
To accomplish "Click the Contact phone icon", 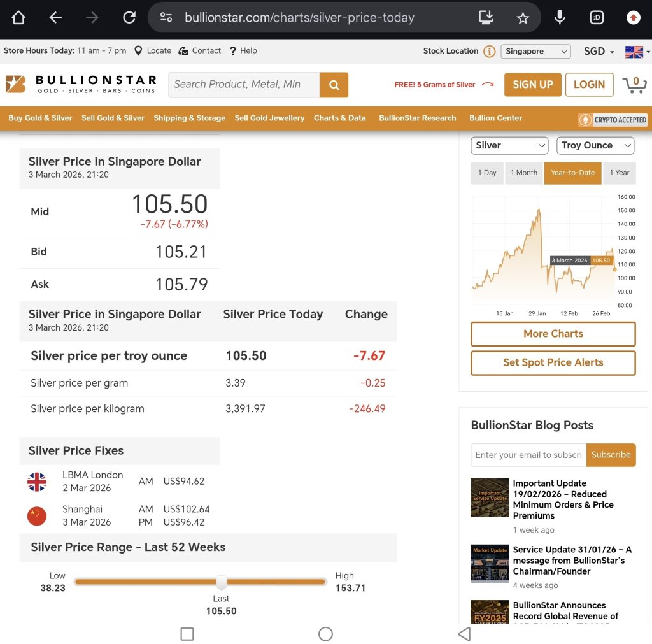I will [x=183, y=51].
